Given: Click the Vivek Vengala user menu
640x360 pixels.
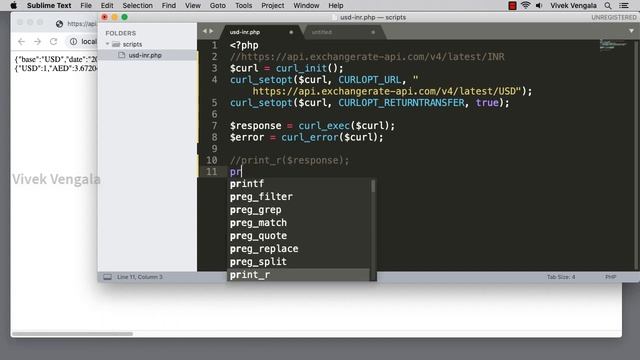Looking at the screenshot, I should [x=573, y=5].
